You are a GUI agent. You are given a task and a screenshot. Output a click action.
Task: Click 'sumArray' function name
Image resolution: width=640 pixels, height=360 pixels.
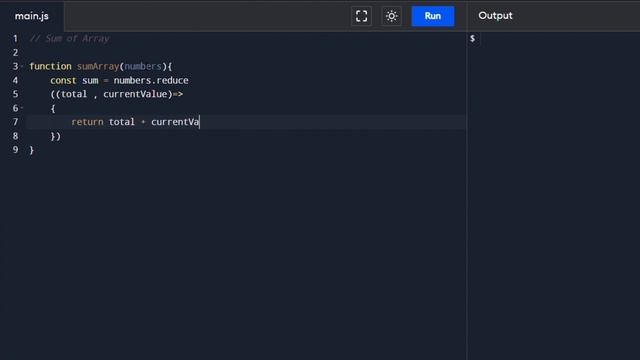pyautogui.click(x=98, y=66)
